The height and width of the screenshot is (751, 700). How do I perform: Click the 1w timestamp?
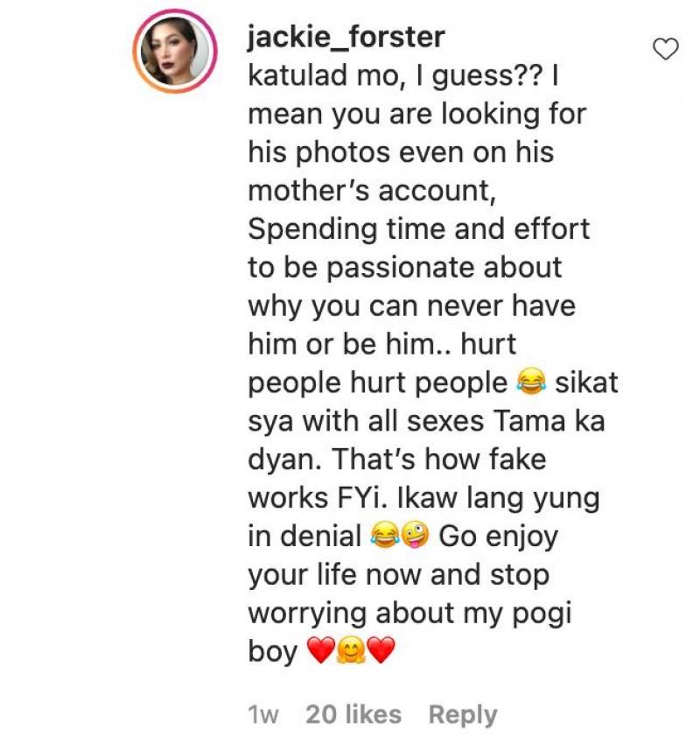[263, 714]
